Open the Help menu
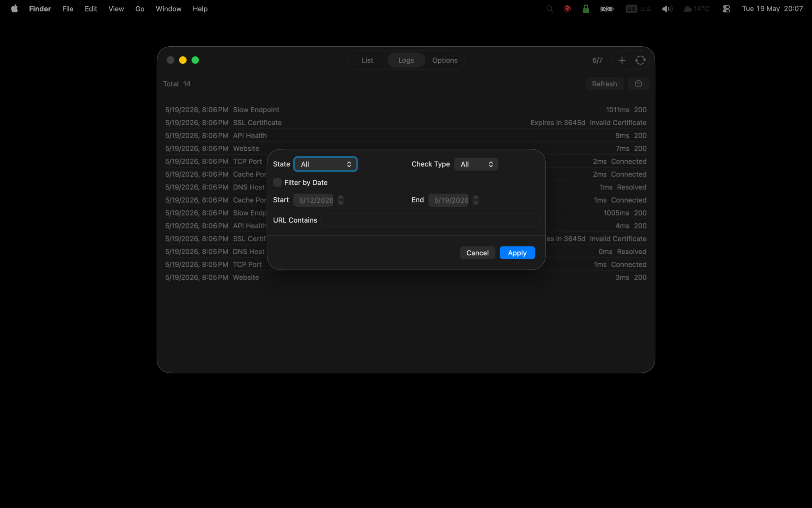 point(200,9)
